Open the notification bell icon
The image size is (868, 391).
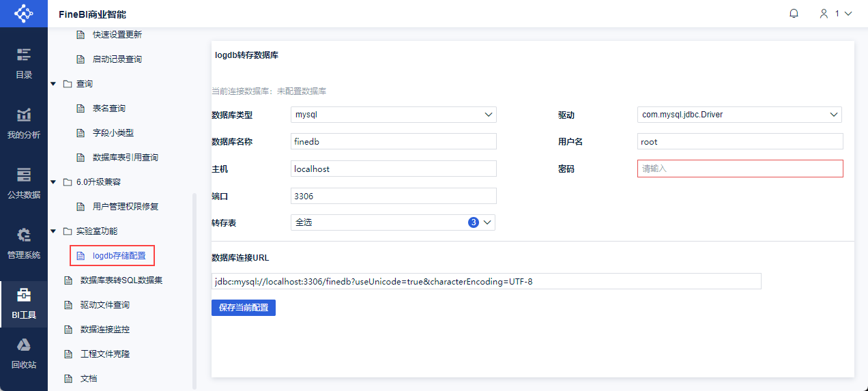(794, 14)
